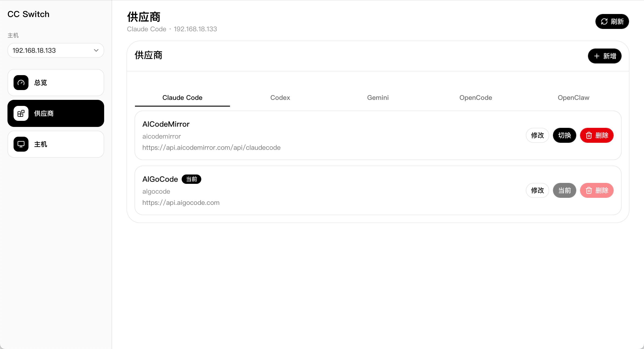Click the 总览 gauge icon
Screen dimensions: 644x349
coord(21,83)
